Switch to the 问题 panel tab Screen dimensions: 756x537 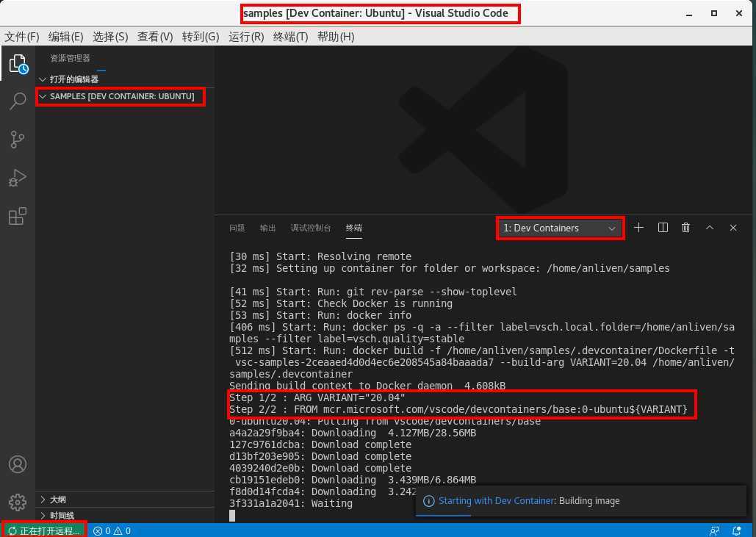(x=237, y=228)
